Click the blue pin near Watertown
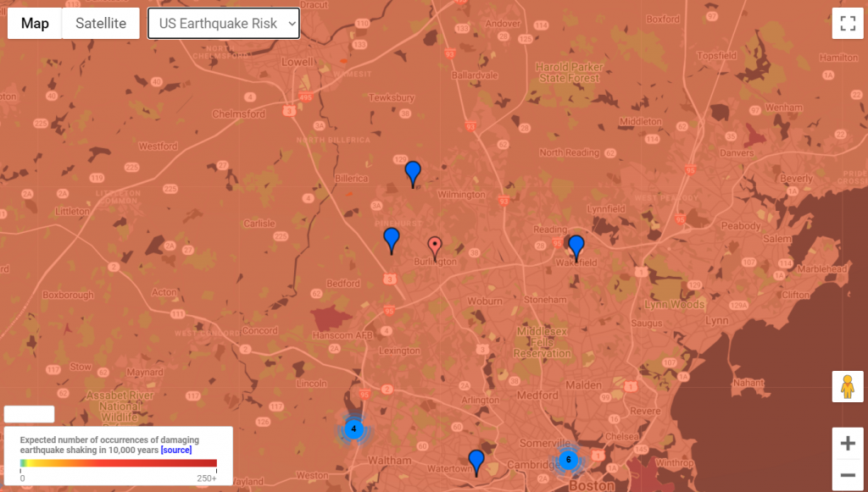This screenshot has height=492, width=868. point(476,462)
